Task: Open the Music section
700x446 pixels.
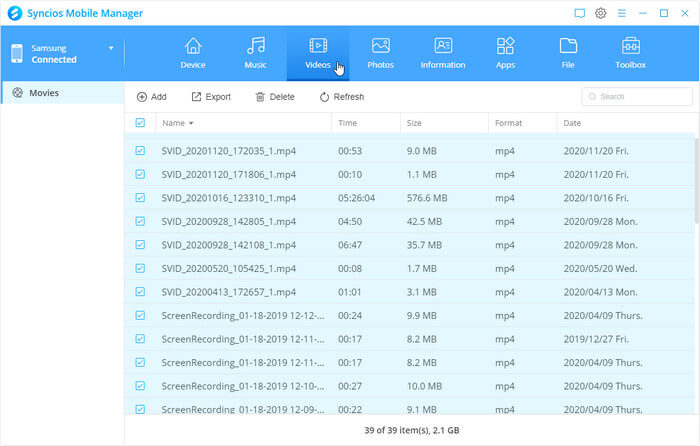Action: [255, 53]
